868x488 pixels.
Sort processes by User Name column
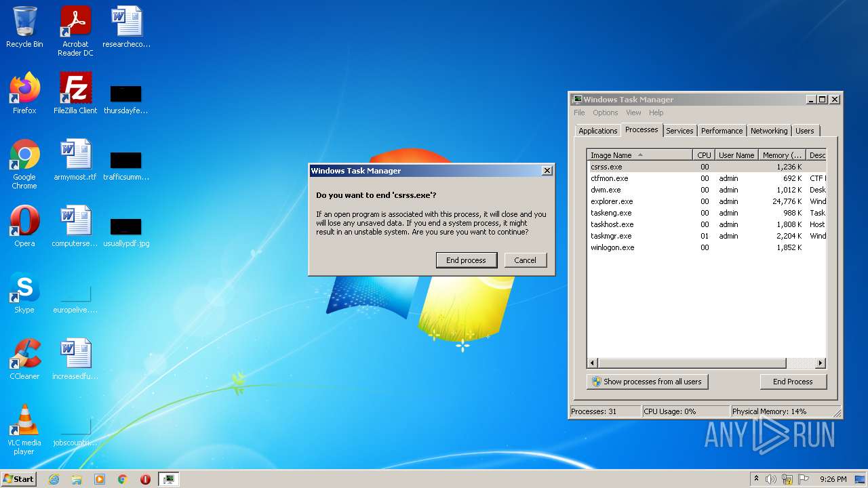click(x=736, y=155)
